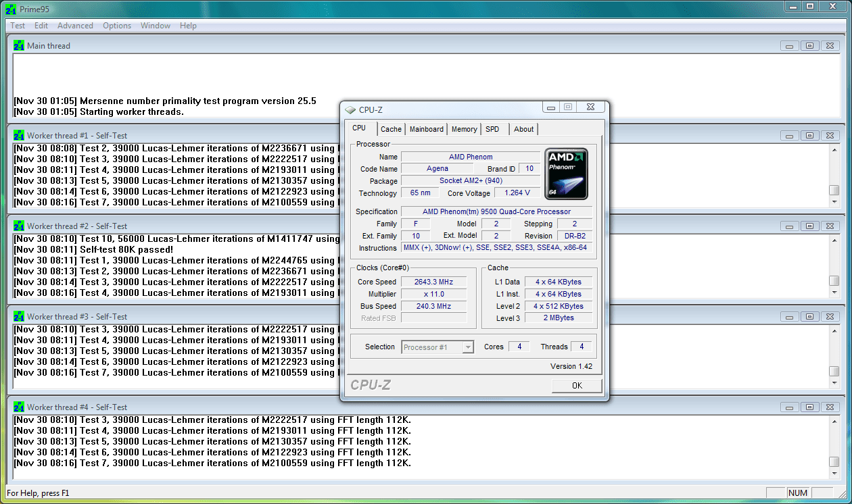Click the AMD Phenom processor logo
Screen dimensions: 852x504
pos(567,174)
